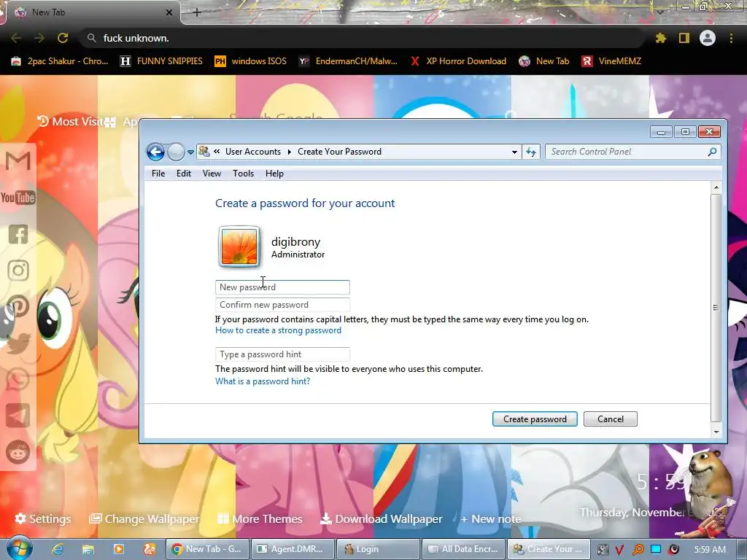Image resolution: width=747 pixels, height=560 pixels.
Task: Switch to All Data Encr... taskbar window
Action: (463, 549)
